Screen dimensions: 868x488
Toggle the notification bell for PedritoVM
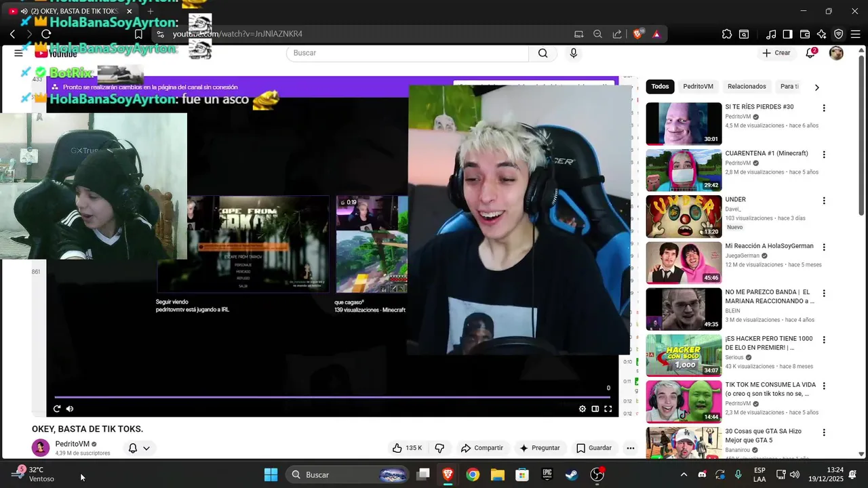pos(133,448)
